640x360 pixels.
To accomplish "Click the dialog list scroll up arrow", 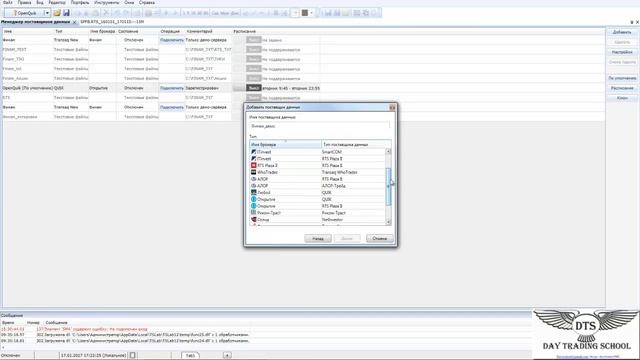I will (x=388, y=151).
